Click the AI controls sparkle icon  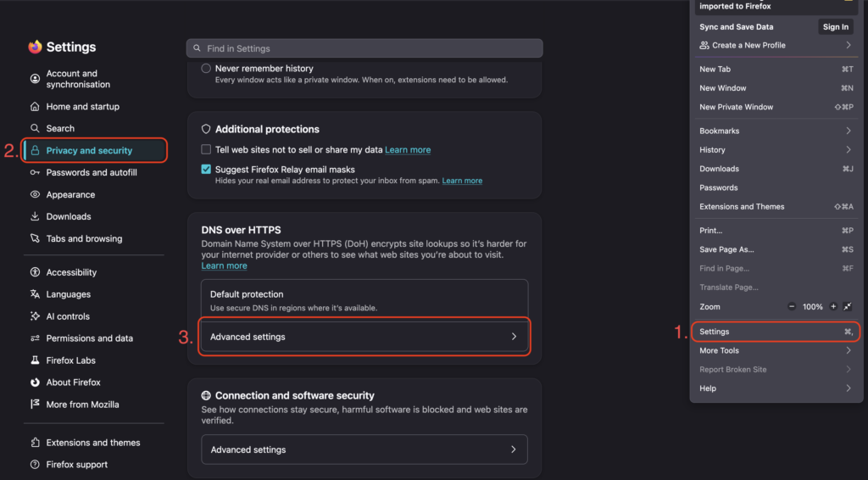35,316
